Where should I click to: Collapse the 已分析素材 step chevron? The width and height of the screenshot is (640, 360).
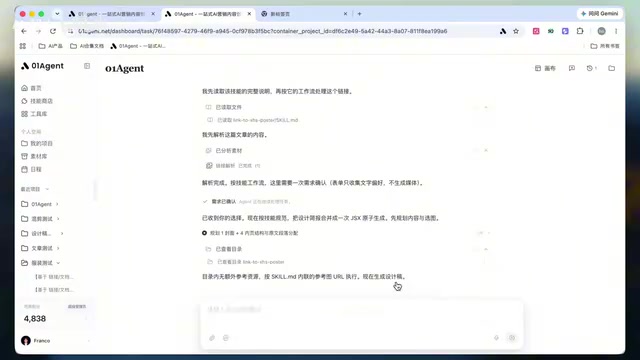pyautogui.click(x=486, y=151)
